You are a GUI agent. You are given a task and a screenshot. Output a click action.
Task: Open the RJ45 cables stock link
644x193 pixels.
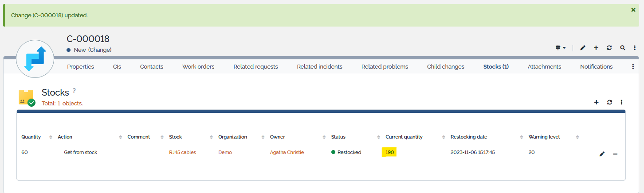[182, 152]
